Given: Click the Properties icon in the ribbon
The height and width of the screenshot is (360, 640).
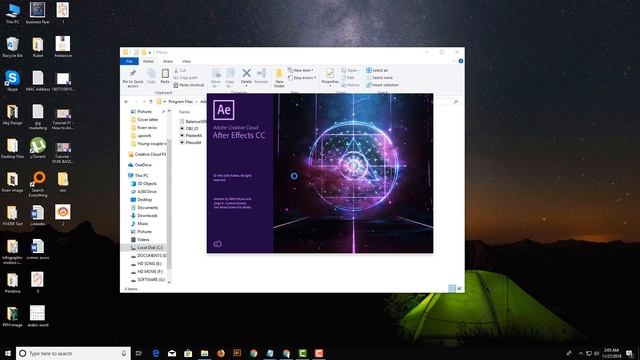Looking at the screenshot, I should point(330,73).
